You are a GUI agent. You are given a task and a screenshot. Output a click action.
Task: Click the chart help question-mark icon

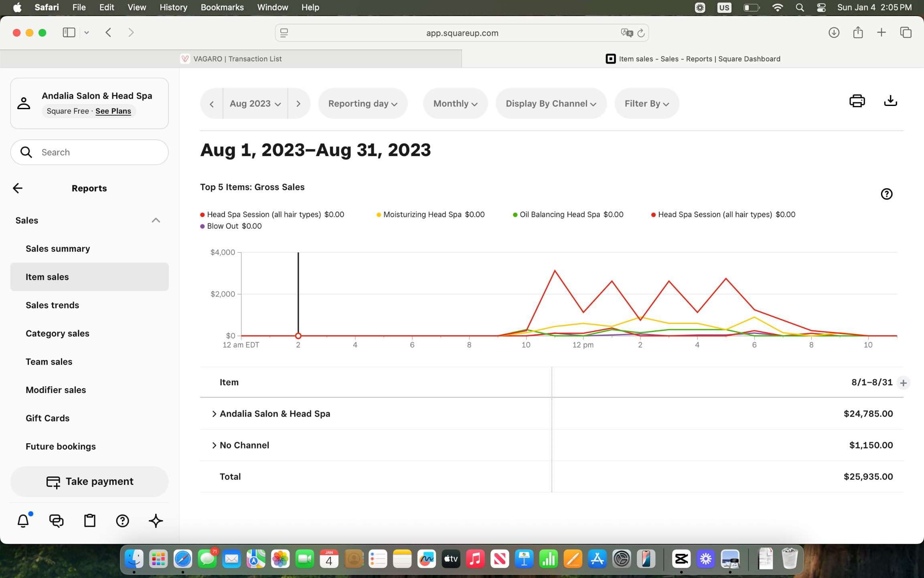click(886, 194)
